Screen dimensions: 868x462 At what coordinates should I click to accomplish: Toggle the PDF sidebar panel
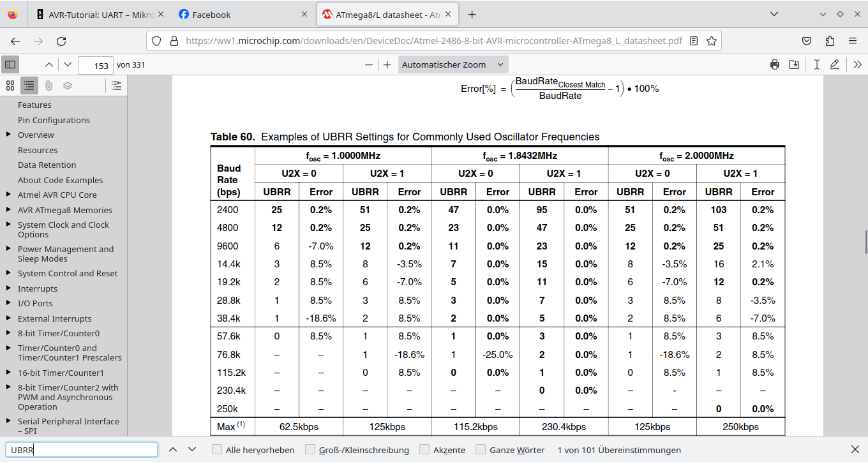click(10, 64)
